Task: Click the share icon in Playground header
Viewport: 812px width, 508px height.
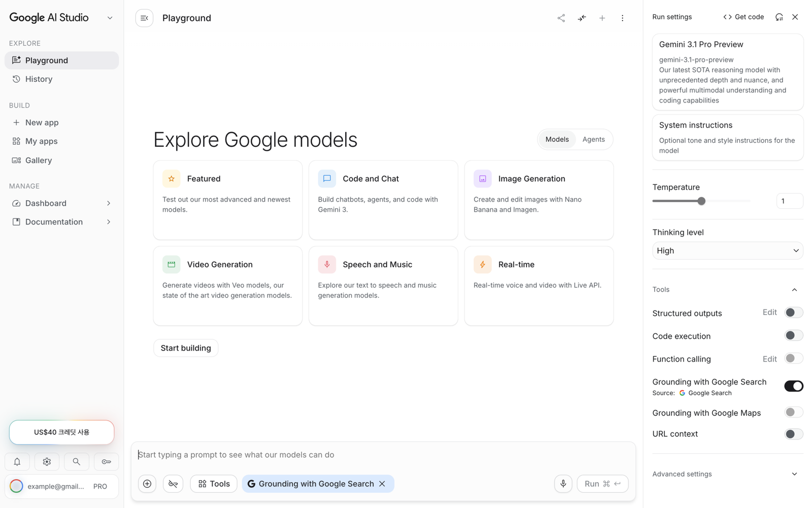Action: tap(561, 18)
